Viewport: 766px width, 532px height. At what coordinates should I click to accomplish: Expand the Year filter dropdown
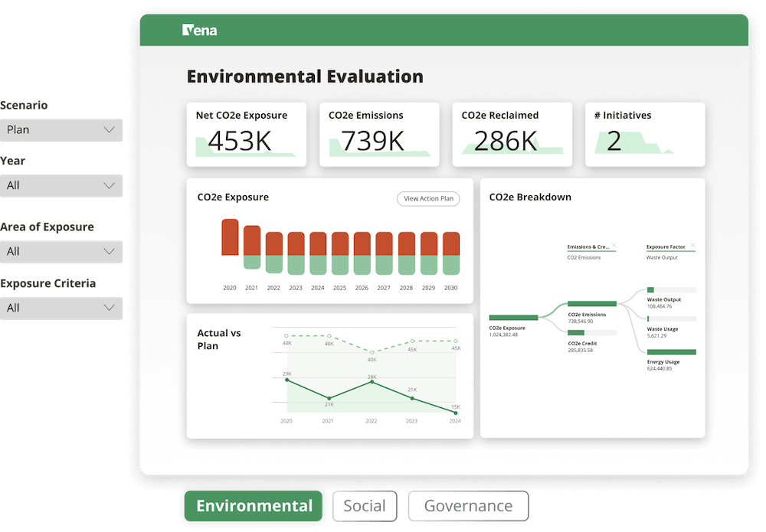click(61, 185)
